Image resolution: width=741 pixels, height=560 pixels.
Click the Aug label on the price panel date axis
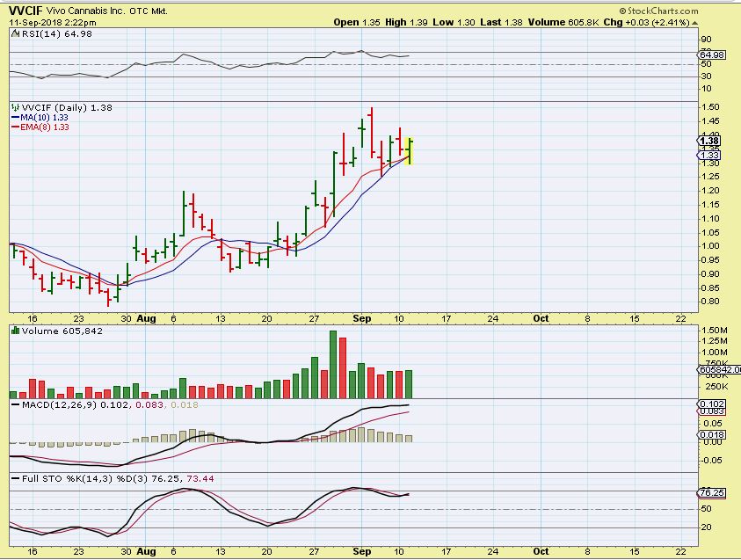click(146, 318)
